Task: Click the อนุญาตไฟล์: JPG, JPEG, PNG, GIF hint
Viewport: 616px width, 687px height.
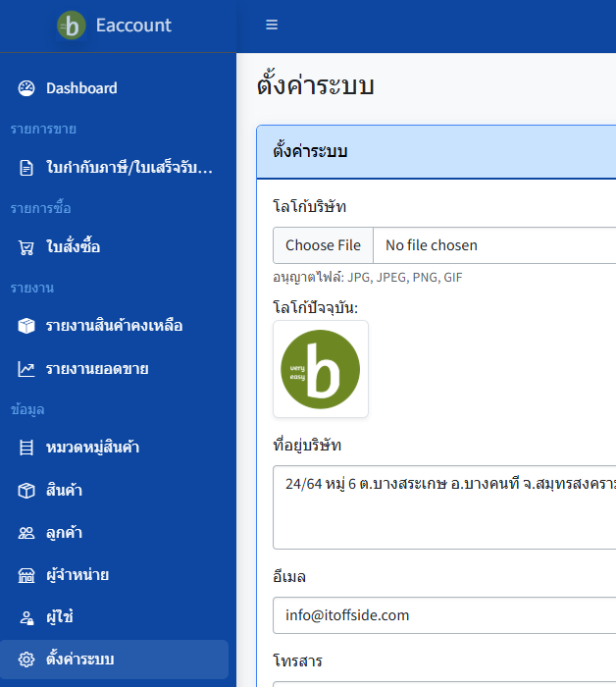Action: coord(368,278)
